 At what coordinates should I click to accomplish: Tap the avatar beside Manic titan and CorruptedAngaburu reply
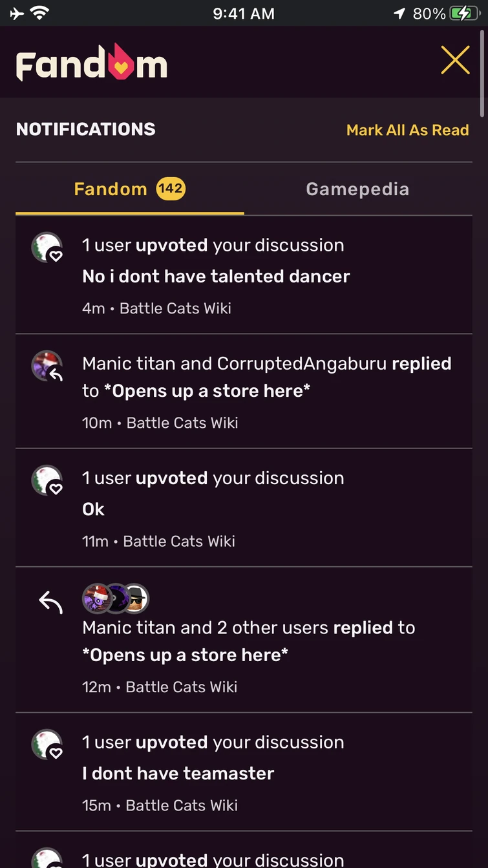47,366
